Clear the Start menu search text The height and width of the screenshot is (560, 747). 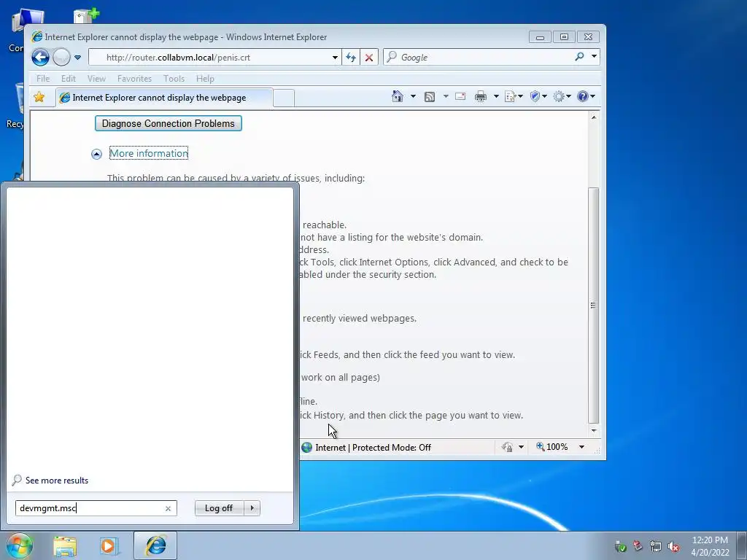[x=169, y=508]
